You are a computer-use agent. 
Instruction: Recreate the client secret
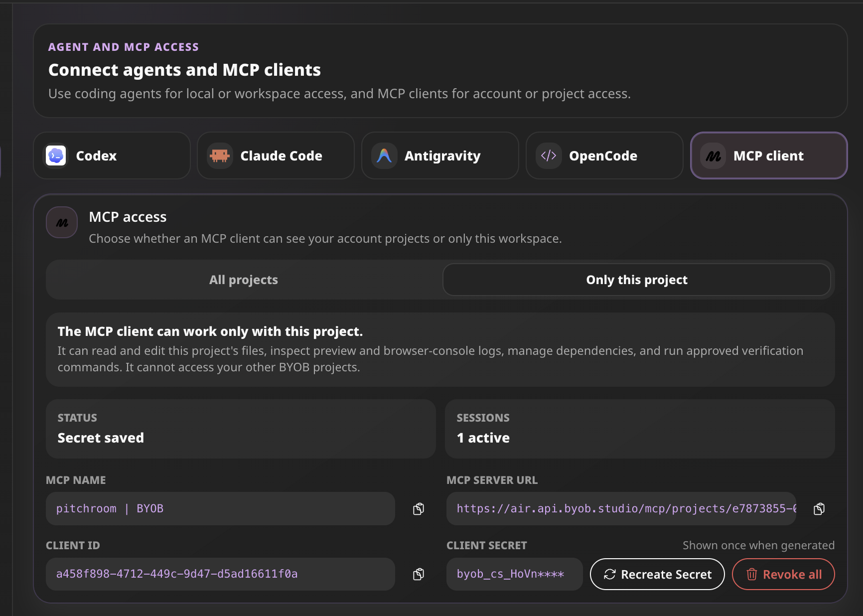click(657, 574)
